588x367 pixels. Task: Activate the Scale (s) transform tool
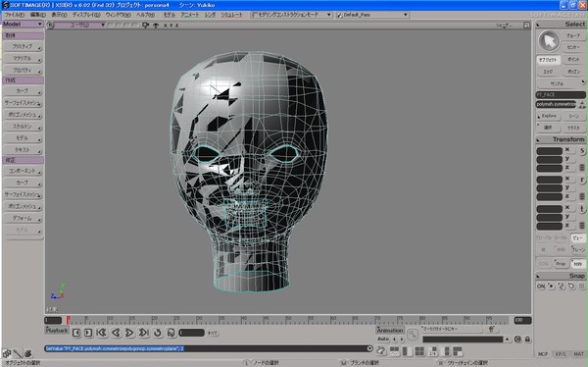582,151
